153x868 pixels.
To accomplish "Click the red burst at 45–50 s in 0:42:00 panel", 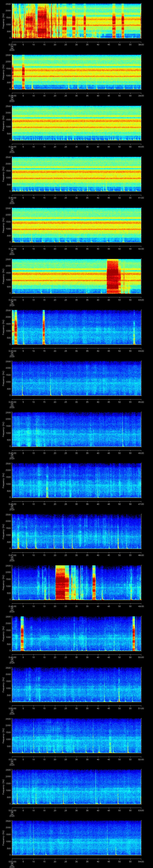I will (113, 276).
